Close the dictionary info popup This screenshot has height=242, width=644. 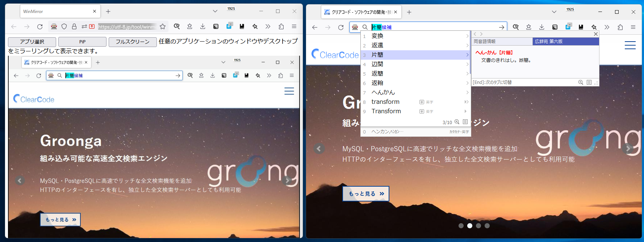coord(596,34)
